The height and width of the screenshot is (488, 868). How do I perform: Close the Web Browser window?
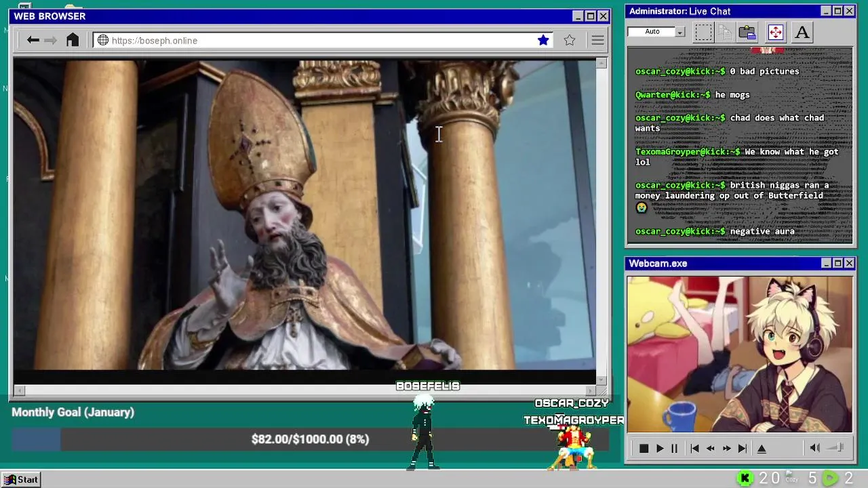tap(603, 16)
